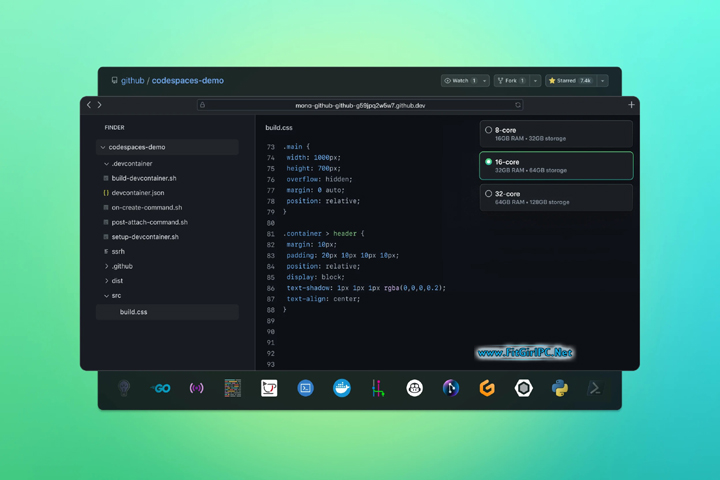Screen dimensions: 720x480
Task: Click the Watch button
Action: [x=460, y=81]
